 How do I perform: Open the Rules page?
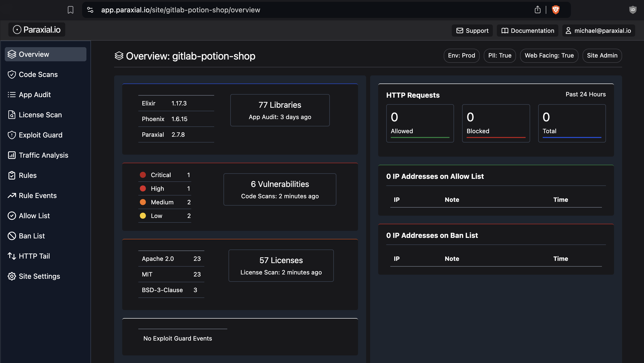(46, 175)
